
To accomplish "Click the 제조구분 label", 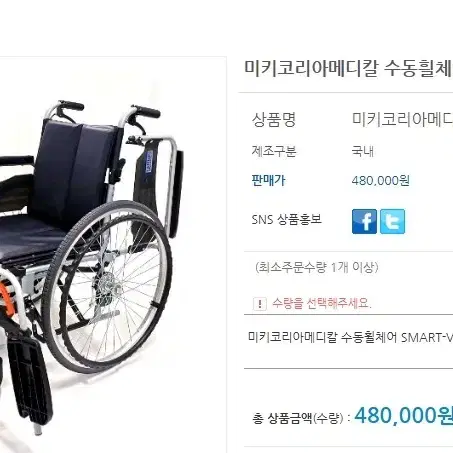I will coord(274,151).
